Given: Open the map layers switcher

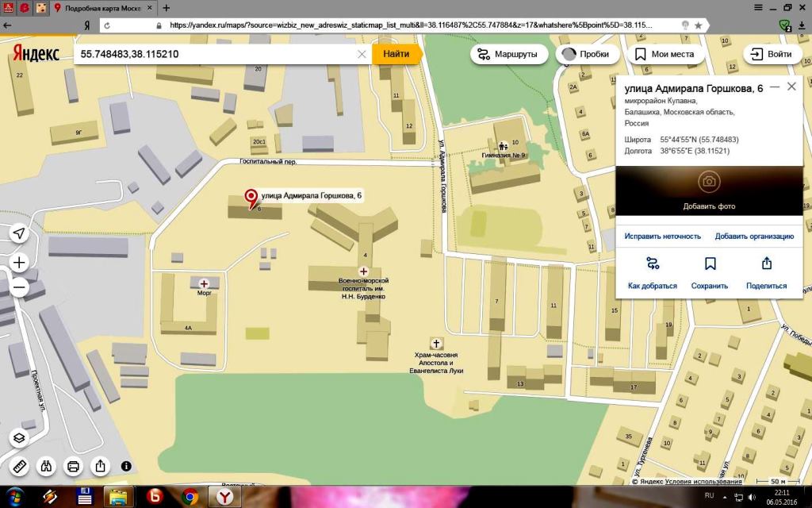Looking at the screenshot, I should coord(20,438).
